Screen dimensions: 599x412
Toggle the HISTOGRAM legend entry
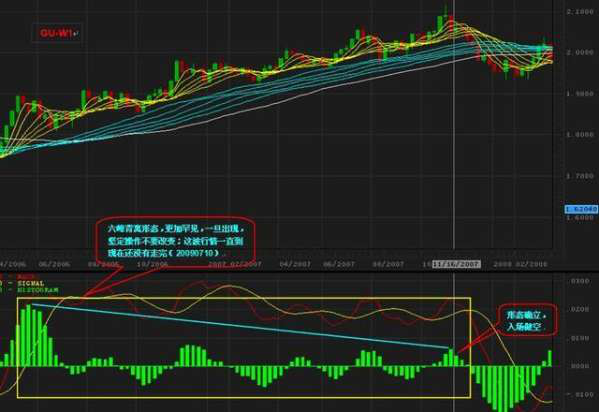pyautogui.click(x=37, y=290)
